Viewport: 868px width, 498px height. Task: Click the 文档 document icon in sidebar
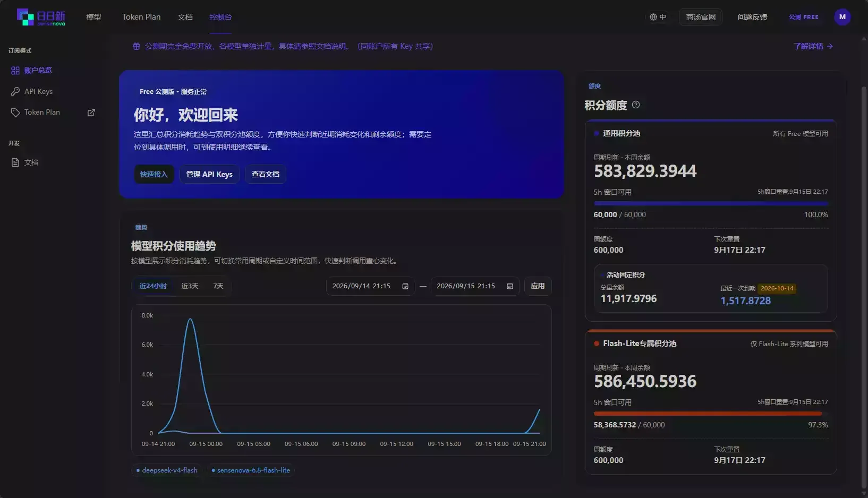click(15, 162)
